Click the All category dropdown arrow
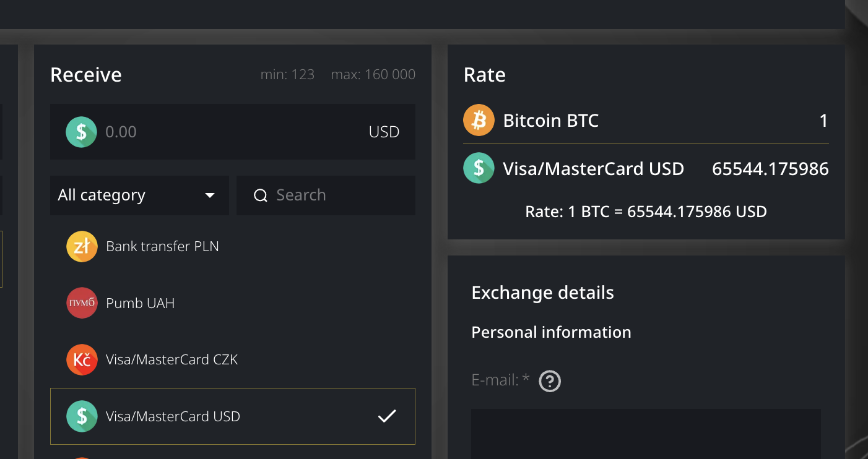This screenshot has height=459, width=868. pos(210,195)
